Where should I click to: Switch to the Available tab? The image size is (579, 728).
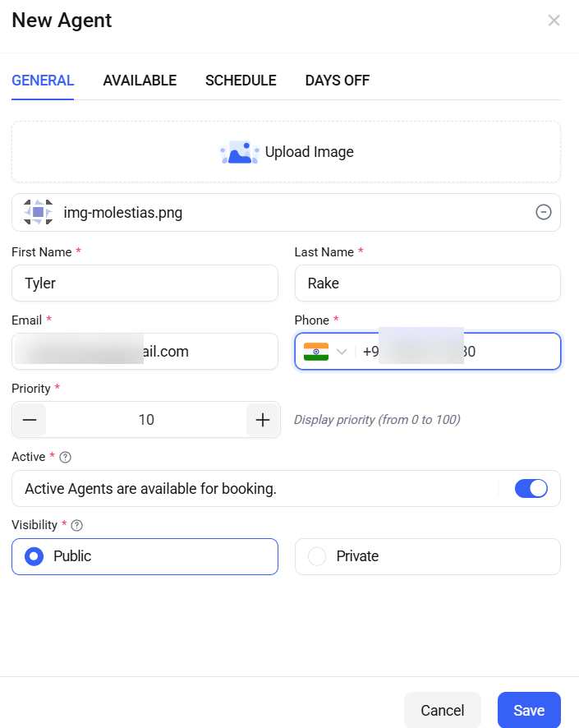point(140,81)
